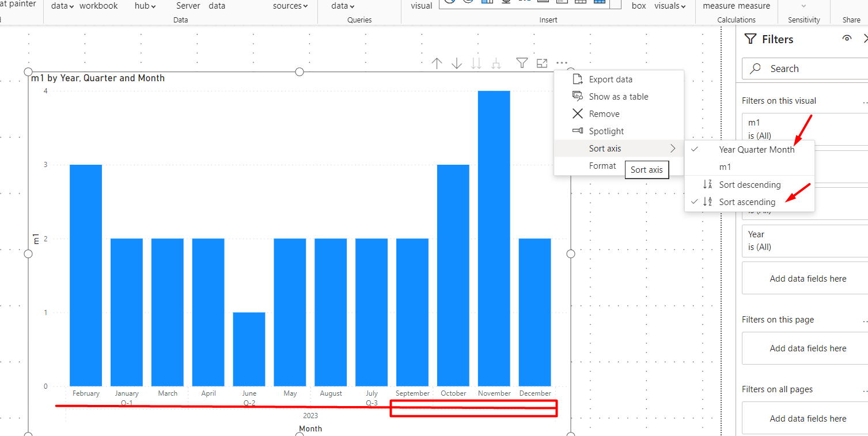The width and height of the screenshot is (868, 436).
Task: Click Remove in the context menu
Action: pyautogui.click(x=619, y=114)
